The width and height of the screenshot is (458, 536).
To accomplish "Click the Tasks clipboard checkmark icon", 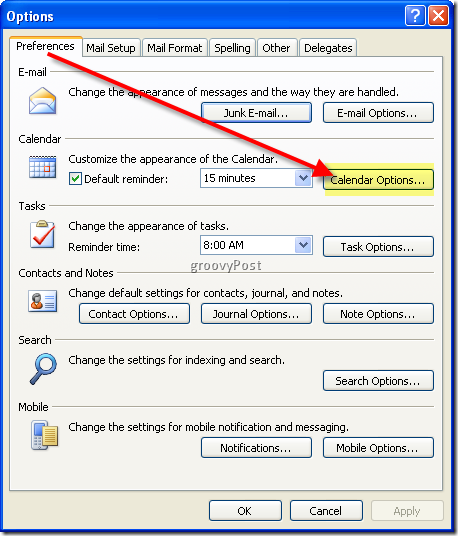I will tap(42, 234).
